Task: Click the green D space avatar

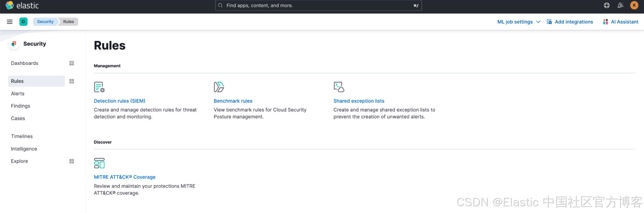Action: click(x=23, y=22)
